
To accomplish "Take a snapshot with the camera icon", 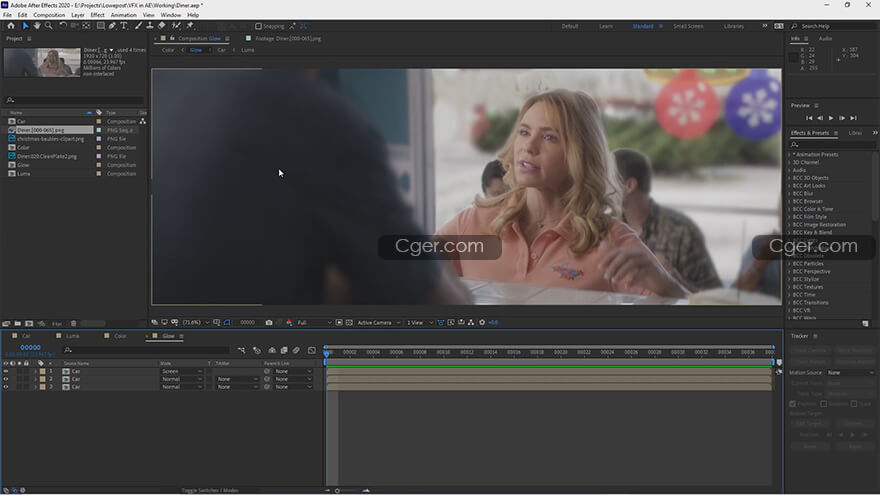I will [269, 323].
